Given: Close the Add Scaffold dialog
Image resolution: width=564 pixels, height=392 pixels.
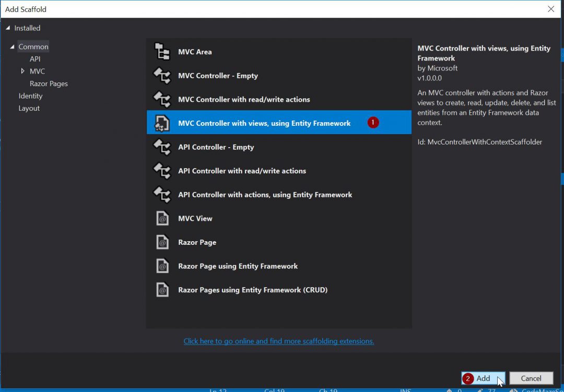Looking at the screenshot, I should point(550,9).
